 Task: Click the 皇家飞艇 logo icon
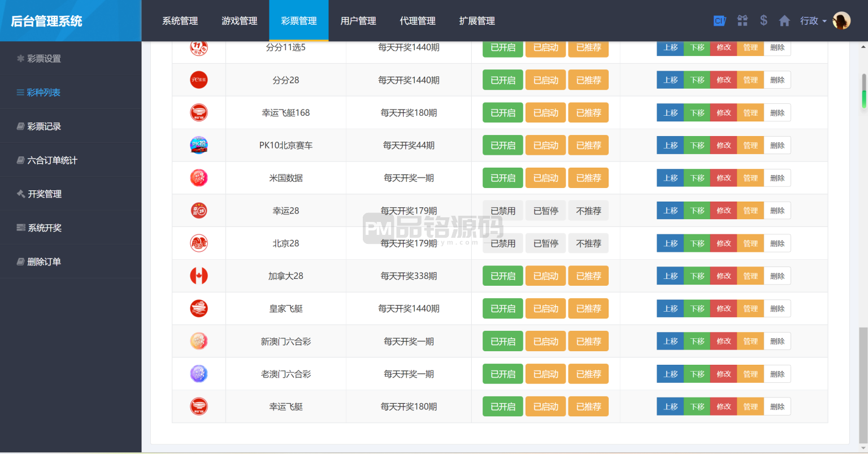pyautogui.click(x=199, y=309)
